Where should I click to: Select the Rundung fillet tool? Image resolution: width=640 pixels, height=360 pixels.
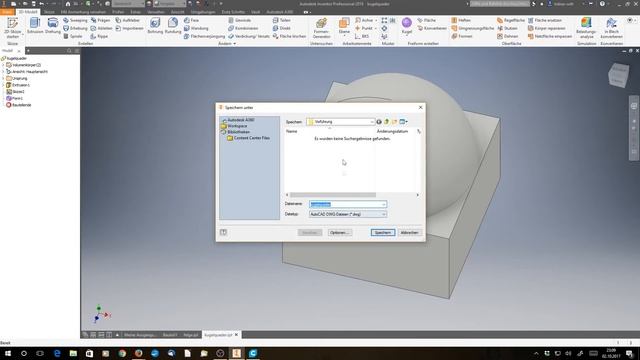pyautogui.click(x=173, y=26)
